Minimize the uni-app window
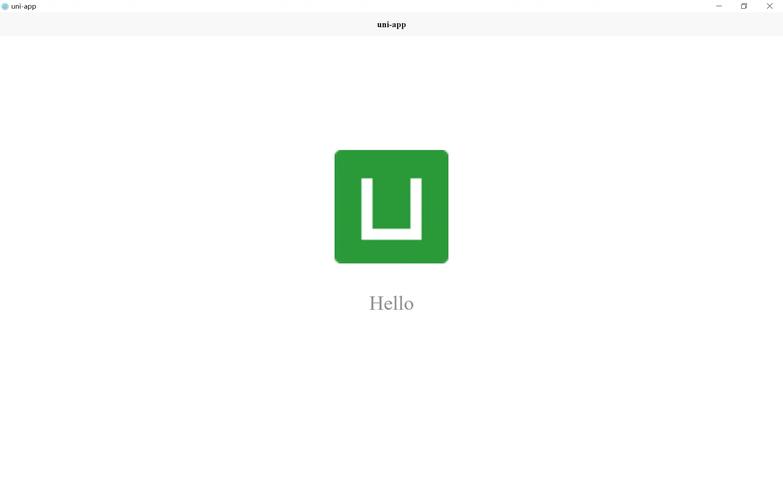This screenshot has width=783, height=500. pyautogui.click(x=719, y=6)
